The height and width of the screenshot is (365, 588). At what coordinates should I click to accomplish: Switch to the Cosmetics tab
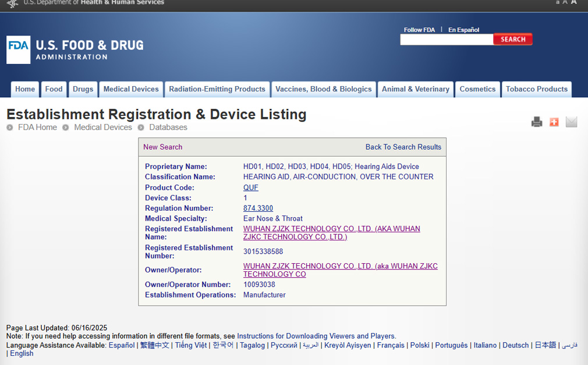coord(477,89)
